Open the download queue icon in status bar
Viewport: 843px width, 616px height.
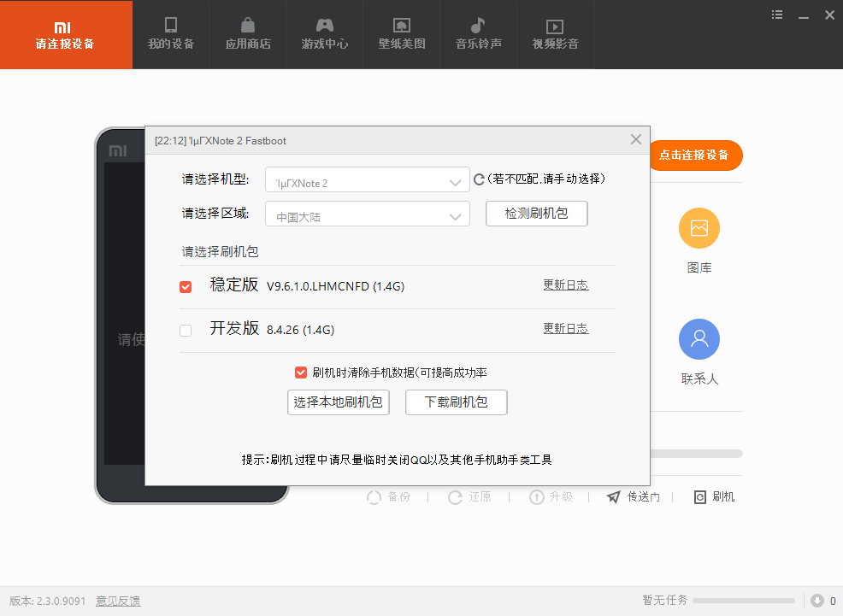coord(816,601)
